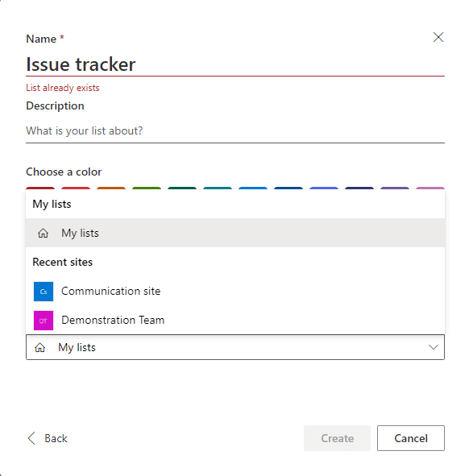Click the blue Communication site icon
This screenshot has height=476, width=469.
coord(44,292)
